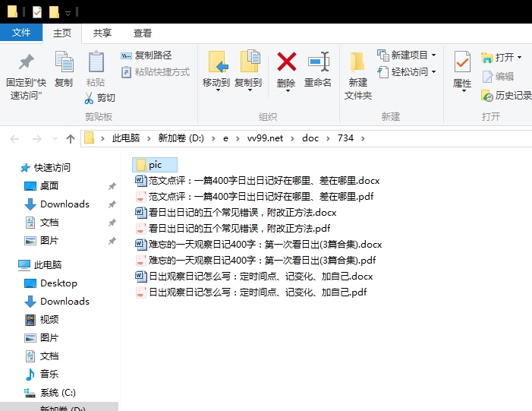Switch to the Share (共享) tab
The image size is (532, 411).
pos(102,33)
